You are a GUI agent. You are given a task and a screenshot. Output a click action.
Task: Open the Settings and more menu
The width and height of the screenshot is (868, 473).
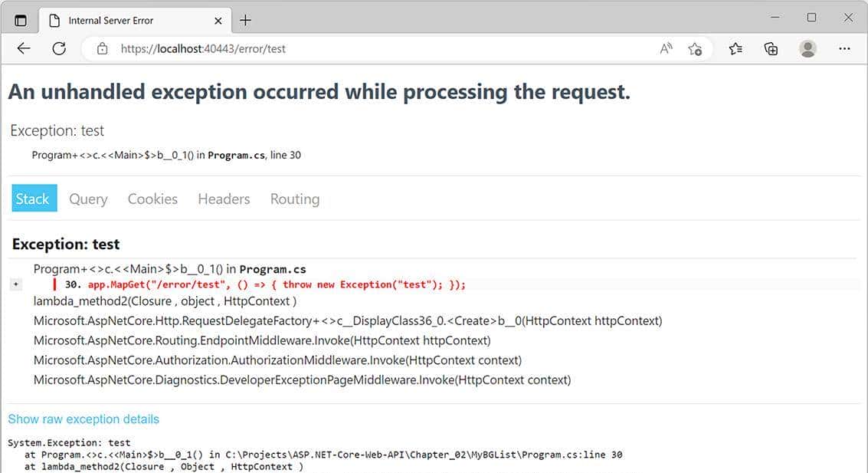(x=844, y=48)
